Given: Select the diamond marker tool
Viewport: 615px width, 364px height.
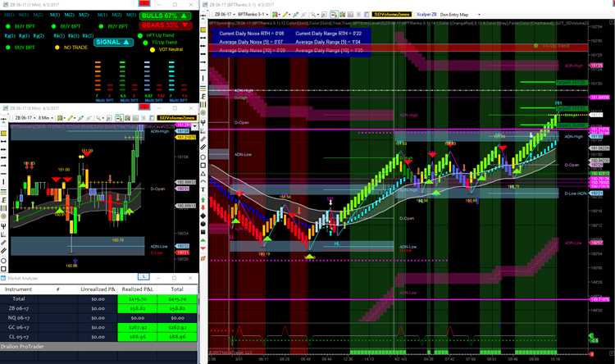Looking at the screenshot, I should click(203, 216).
